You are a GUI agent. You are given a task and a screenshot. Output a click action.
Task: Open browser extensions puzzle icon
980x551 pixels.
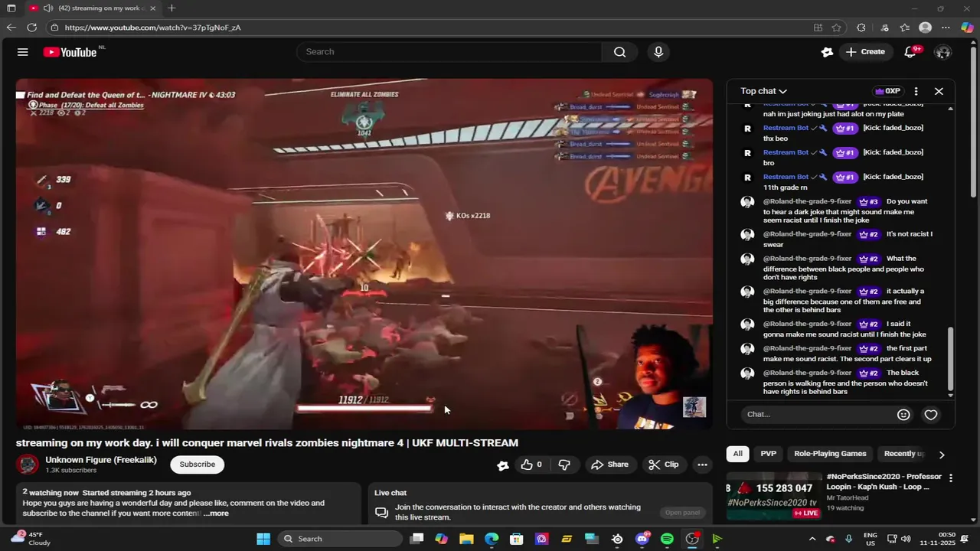coord(861,28)
